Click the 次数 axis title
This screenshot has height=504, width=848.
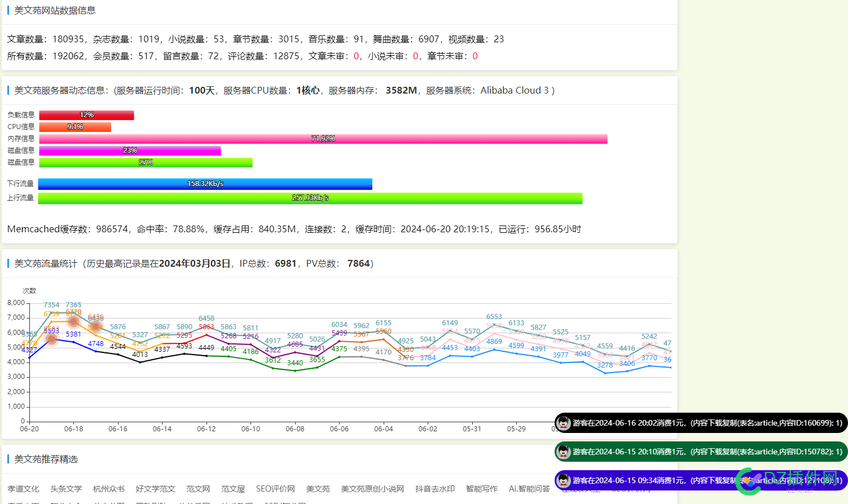click(29, 291)
